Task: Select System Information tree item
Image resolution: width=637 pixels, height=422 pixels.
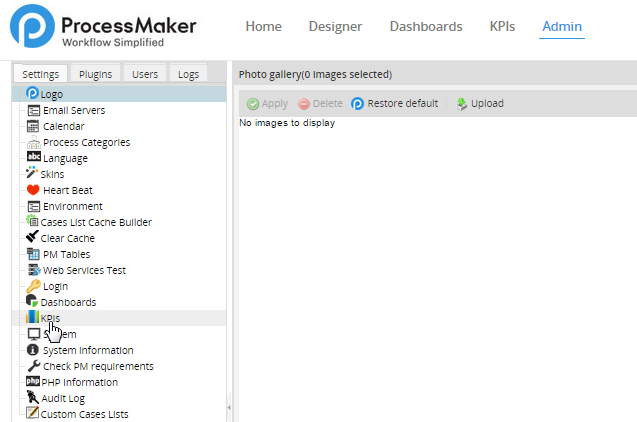Action: click(86, 350)
